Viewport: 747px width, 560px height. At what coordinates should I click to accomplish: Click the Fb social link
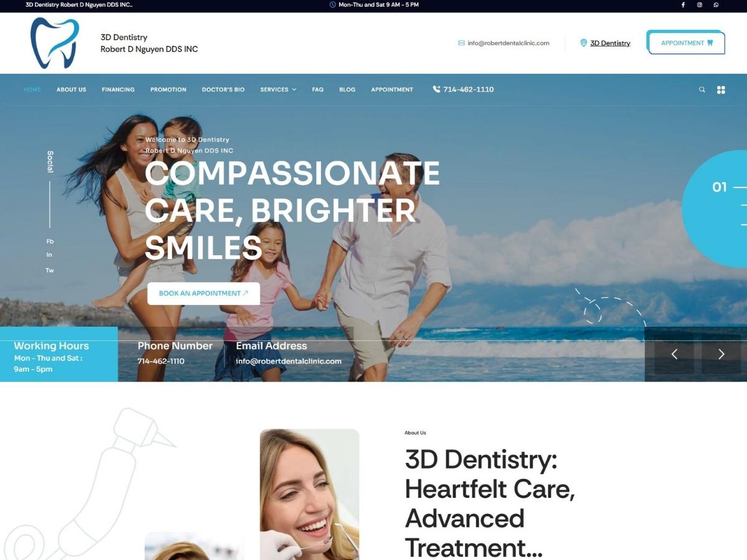click(x=50, y=241)
